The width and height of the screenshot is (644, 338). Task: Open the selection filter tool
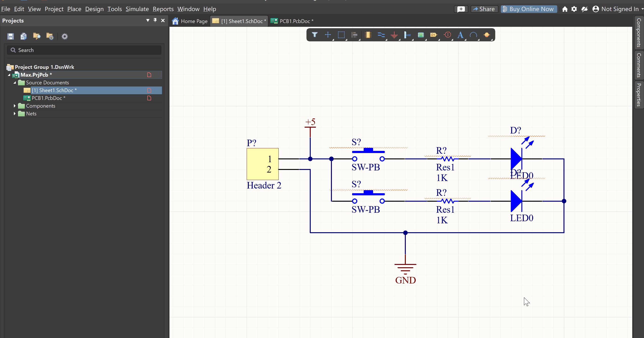[314, 35]
